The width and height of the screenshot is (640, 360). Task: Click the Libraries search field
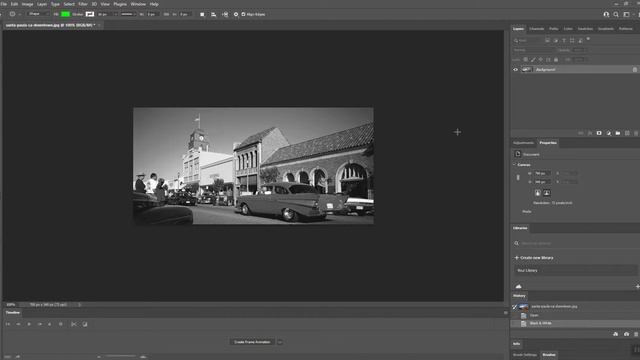(576, 243)
